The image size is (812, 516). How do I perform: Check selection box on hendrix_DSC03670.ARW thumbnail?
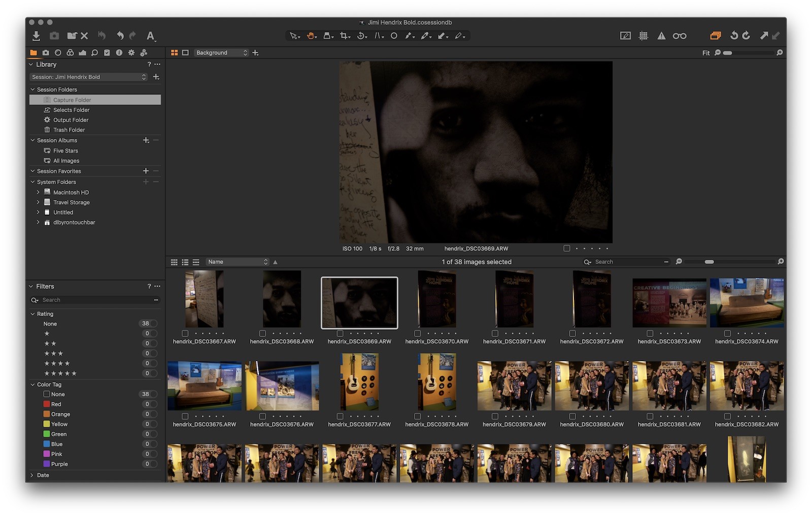click(x=417, y=333)
